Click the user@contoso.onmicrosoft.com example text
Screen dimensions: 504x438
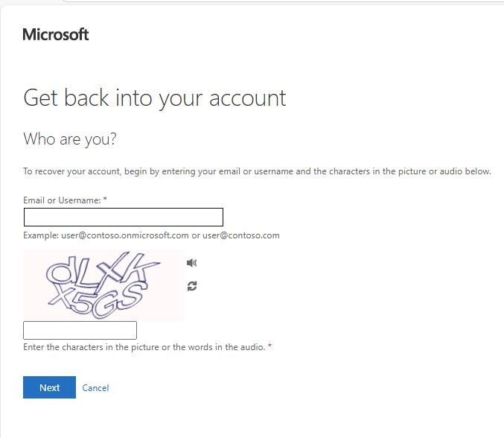point(125,235)
